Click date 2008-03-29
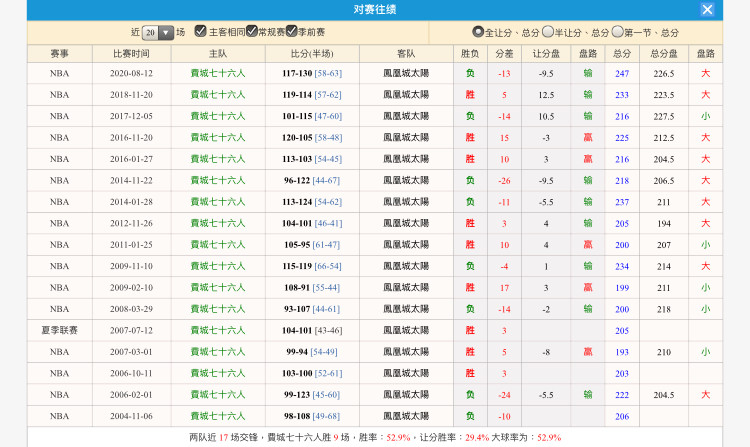The image size is (750, 447). point(132,309)
